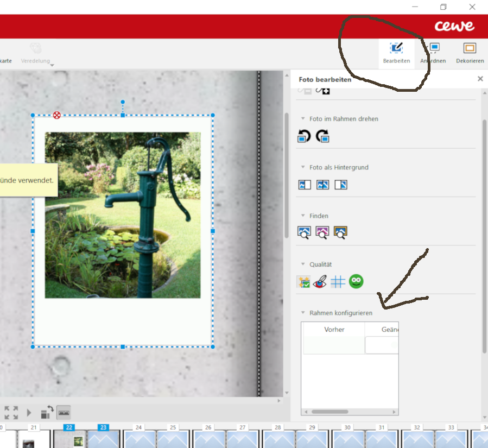The width and height of the screenshot is (488, 448).
Task: Click the grid icon under Qualität
Action: tap(338, 282)
